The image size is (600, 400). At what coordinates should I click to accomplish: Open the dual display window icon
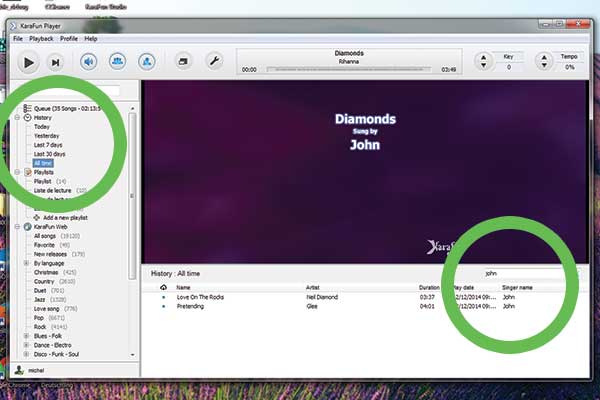[183, 61]
